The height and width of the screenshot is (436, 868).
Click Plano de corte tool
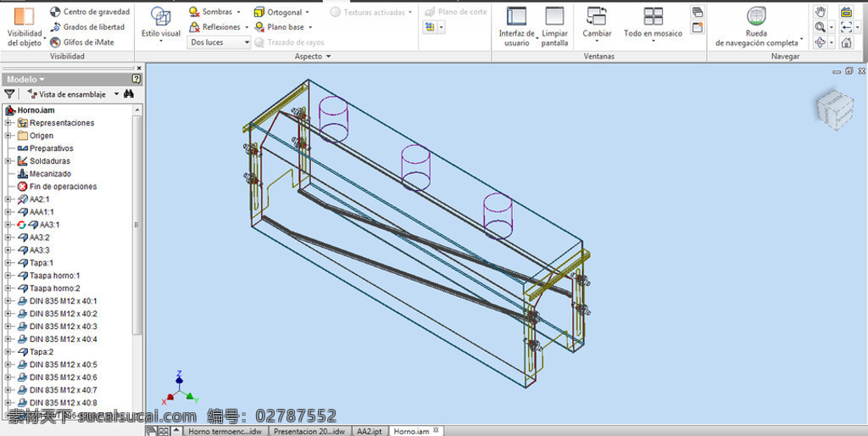click(456, 12)
